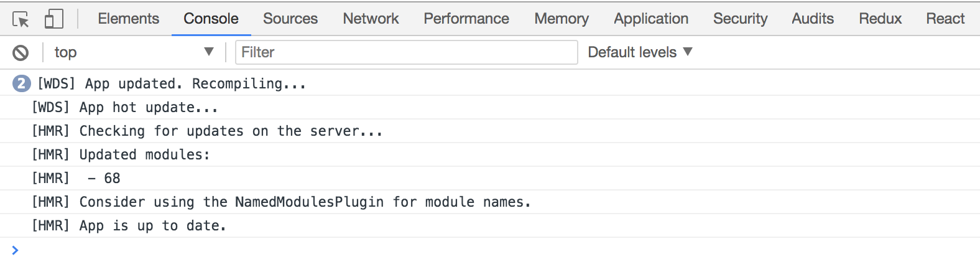Select the Performance tab
The width and height of the screenshot is (980, 264).
click(x=466, y=19)
